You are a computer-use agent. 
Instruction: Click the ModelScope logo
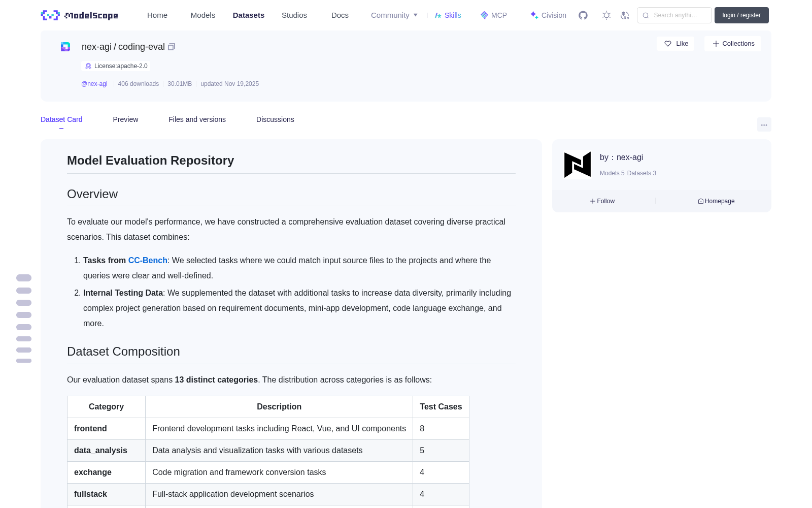[x=79, y=15]
